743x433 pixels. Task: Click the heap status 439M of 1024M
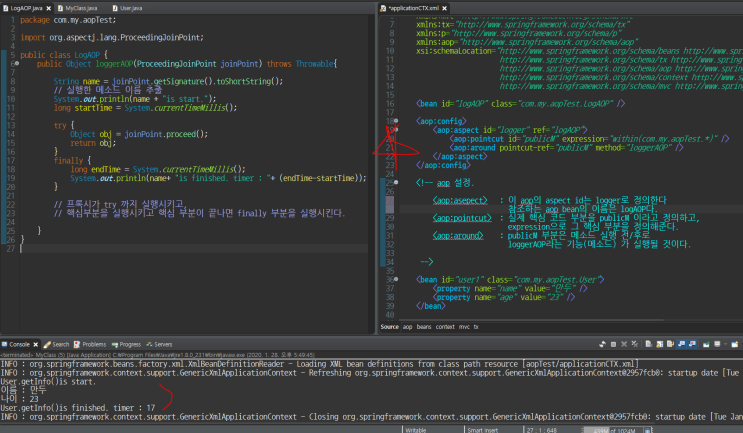click(612, 430)
